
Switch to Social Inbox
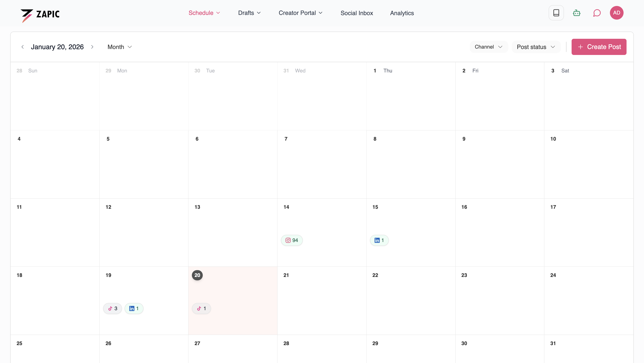click(x=357, y=13)
